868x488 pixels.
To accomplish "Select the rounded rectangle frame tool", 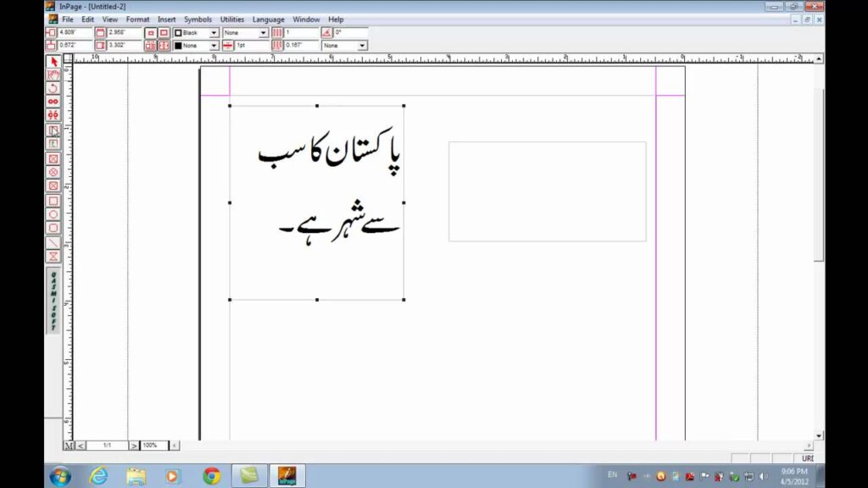I will pos(53,186).
